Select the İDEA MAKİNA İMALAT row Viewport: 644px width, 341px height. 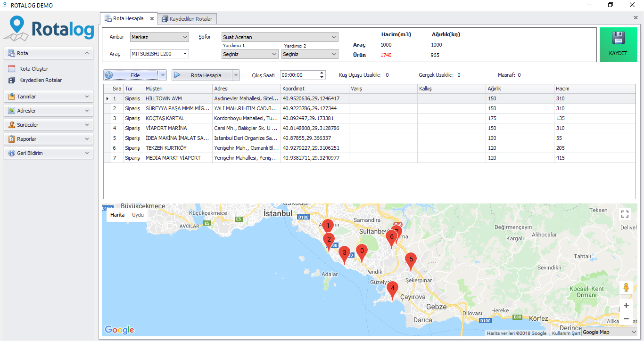coord(370,138)
